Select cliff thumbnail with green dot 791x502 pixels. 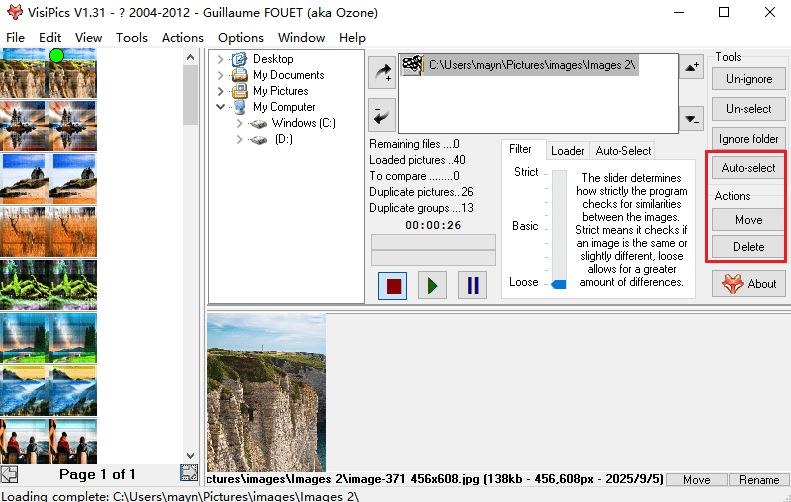pyautogui.click(x=72, y=73)
